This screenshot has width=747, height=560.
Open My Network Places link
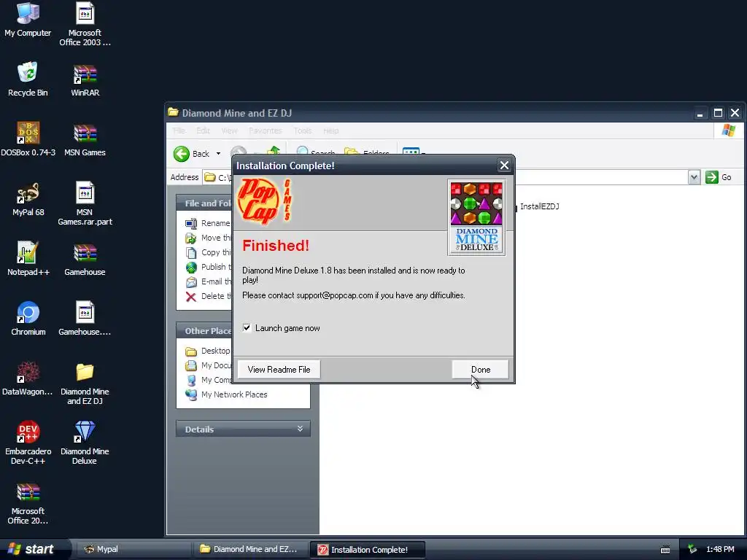pos(226,394)
